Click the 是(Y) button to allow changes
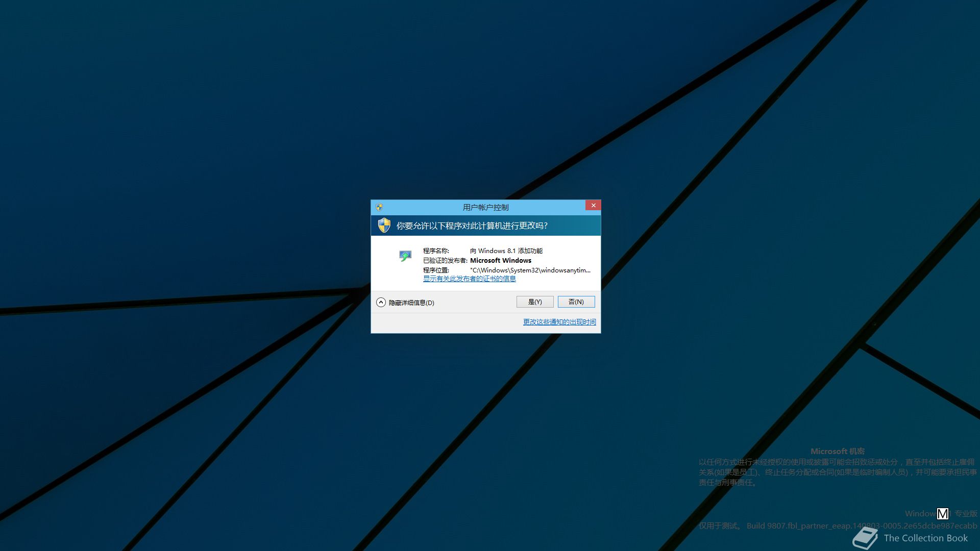Viewport: 980px width, 551px height. coord(534,302)
